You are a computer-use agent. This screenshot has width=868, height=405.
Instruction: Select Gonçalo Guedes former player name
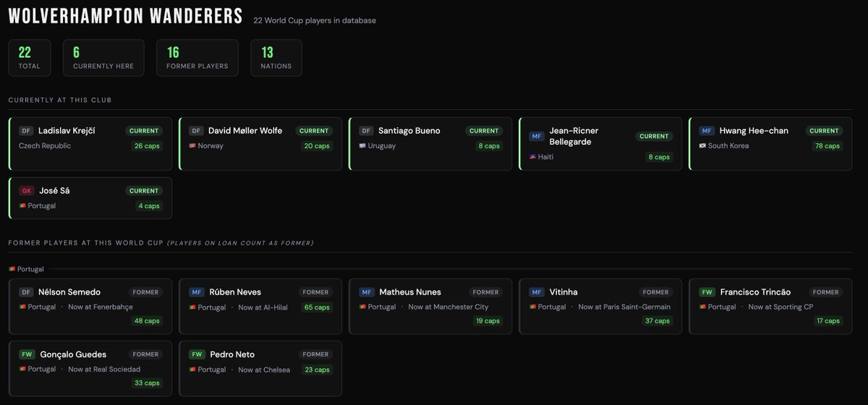click(x=72, y=354)
